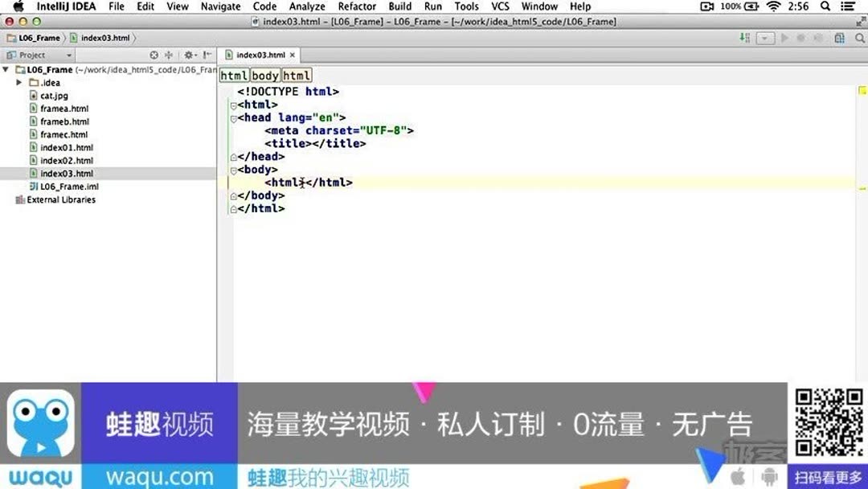The width and height of the screenshot is (868, 489).
Task: Open the run configuration dropdown in toolbar
Action: [x=765, y=37]
